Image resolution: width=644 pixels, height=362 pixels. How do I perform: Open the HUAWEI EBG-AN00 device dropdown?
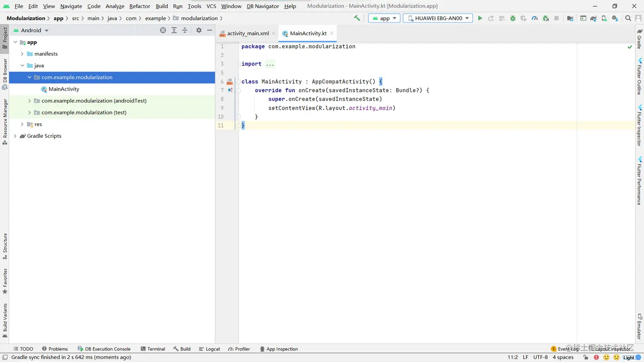coord(438,18)
